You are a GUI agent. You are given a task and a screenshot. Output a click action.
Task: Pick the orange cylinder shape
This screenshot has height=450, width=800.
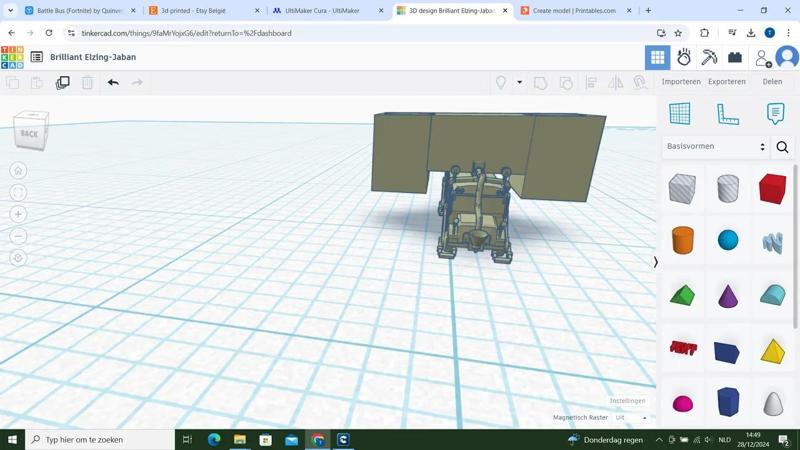(683, 240)
